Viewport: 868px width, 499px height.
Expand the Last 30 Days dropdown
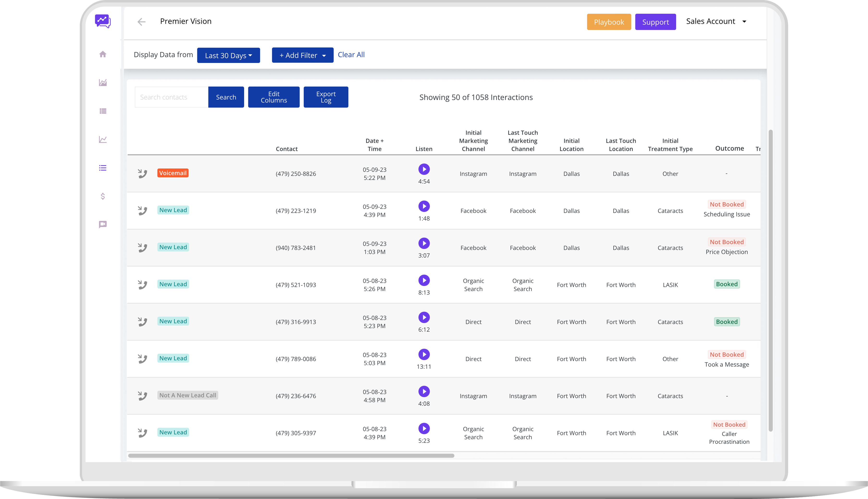click(x=228, y=55)
